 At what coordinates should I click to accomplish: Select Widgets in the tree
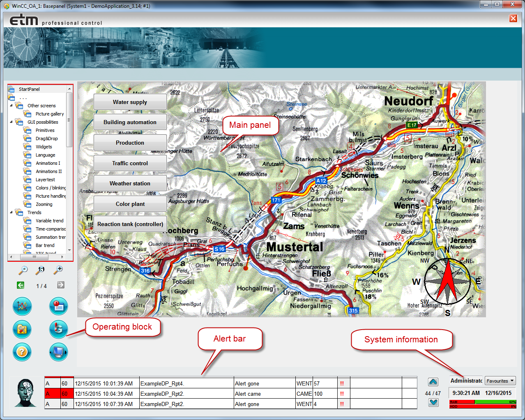click(x=44, y=147)
